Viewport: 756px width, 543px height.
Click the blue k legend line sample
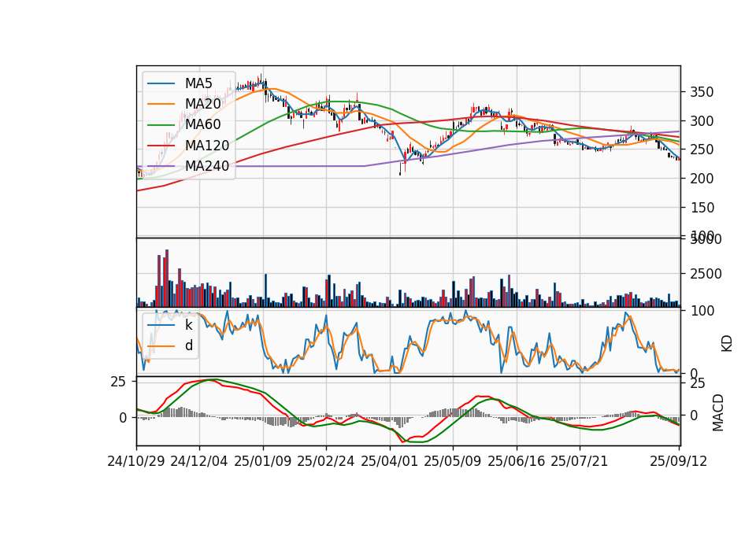161,325
